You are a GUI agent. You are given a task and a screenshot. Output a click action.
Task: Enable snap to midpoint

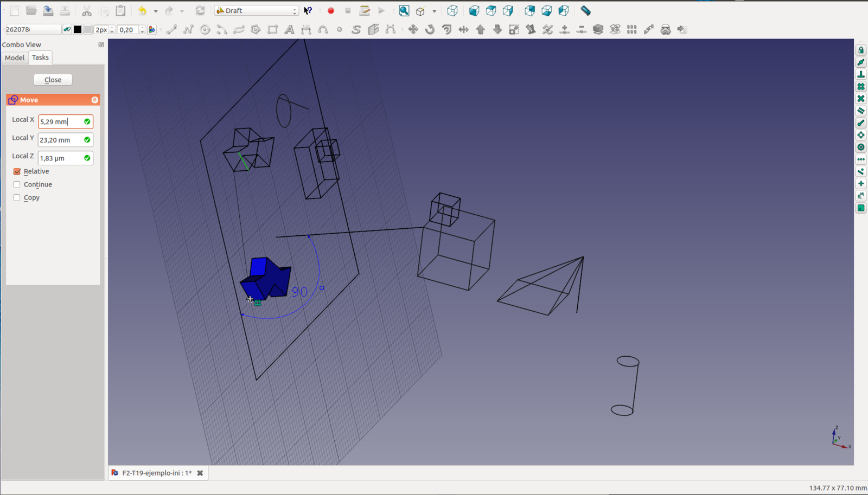861,62
